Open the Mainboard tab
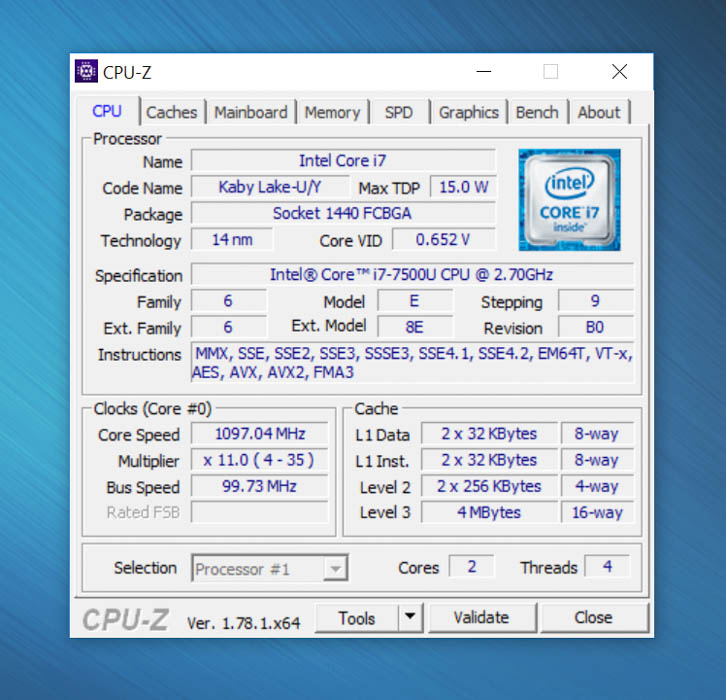The height and width of the screenshot is (700, 726). point(250,112)
